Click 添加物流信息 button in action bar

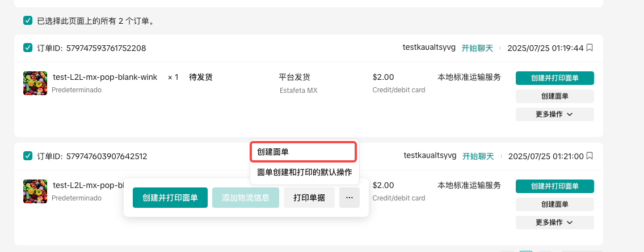[246, 198]
